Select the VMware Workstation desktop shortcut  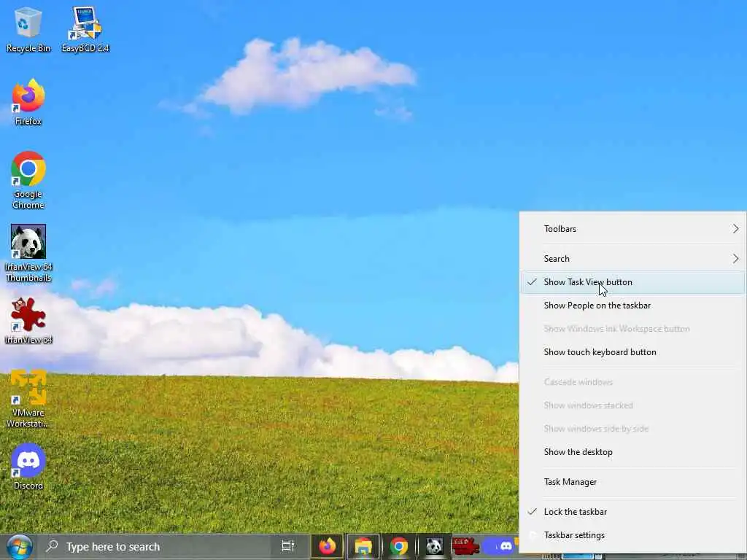click(28, 399)
